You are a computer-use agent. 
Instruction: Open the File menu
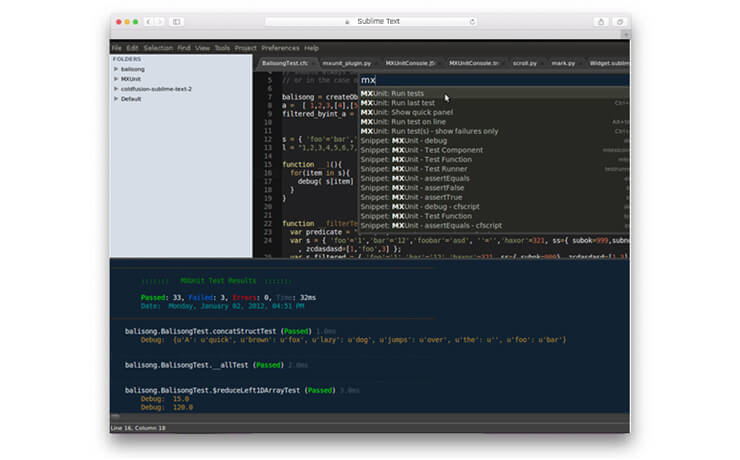(x=117, y=48)
